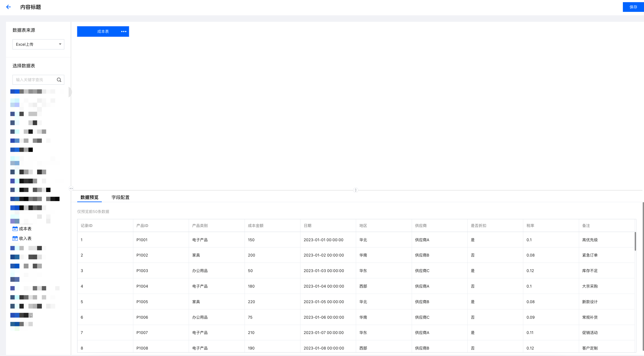
Task: Click the 供应商 column header
Action: [x=421, y=226]
